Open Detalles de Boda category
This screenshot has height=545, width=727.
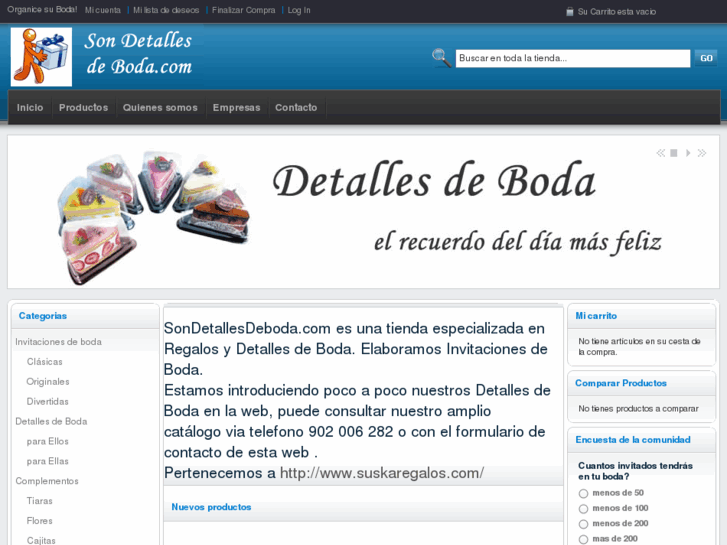pyautogui.click(x=51, y=422)
